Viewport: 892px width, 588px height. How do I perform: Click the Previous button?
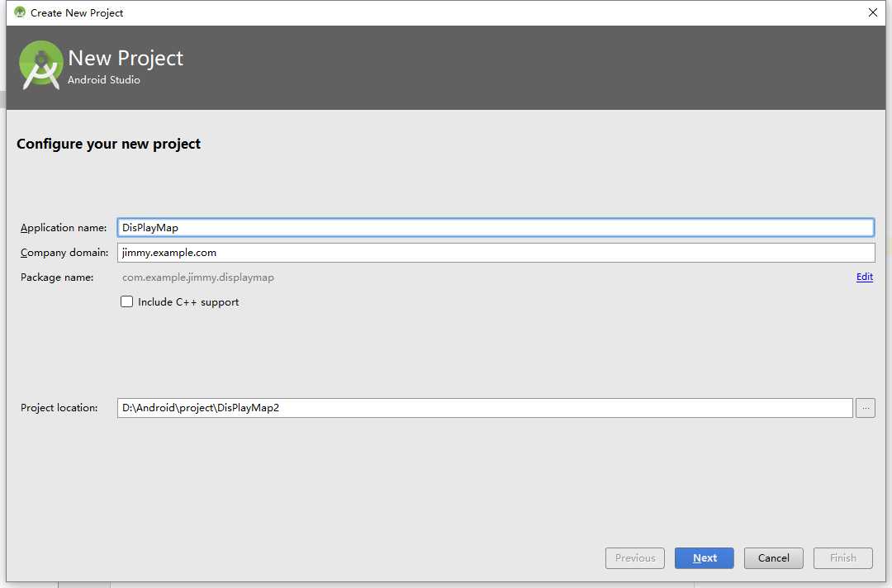(635, 558)
